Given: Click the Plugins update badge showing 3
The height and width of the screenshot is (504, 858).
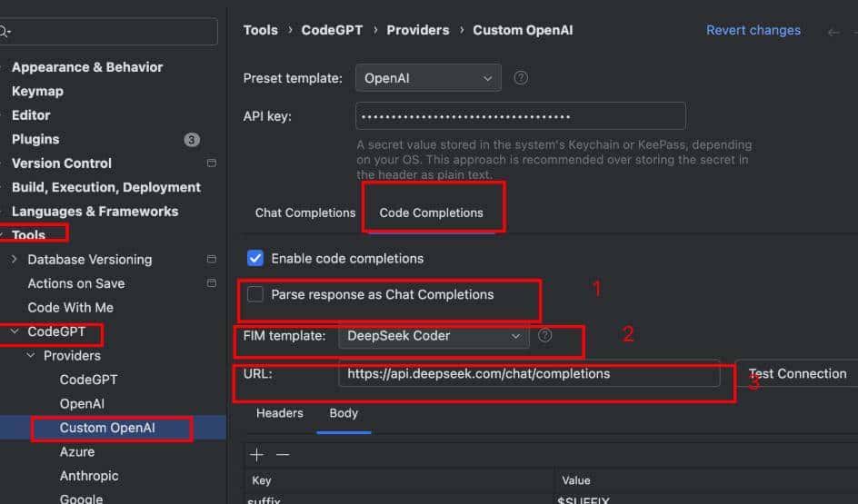Looking at the screenshot, I should [192, 139].
